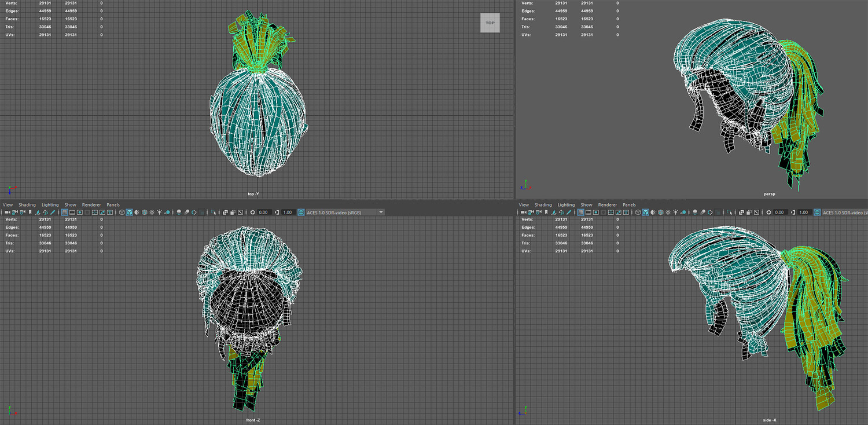This screenshot has width=868, height=425.
Task: Click X-Ray Active Components in front view toolbar
Action: pos(233,212)
